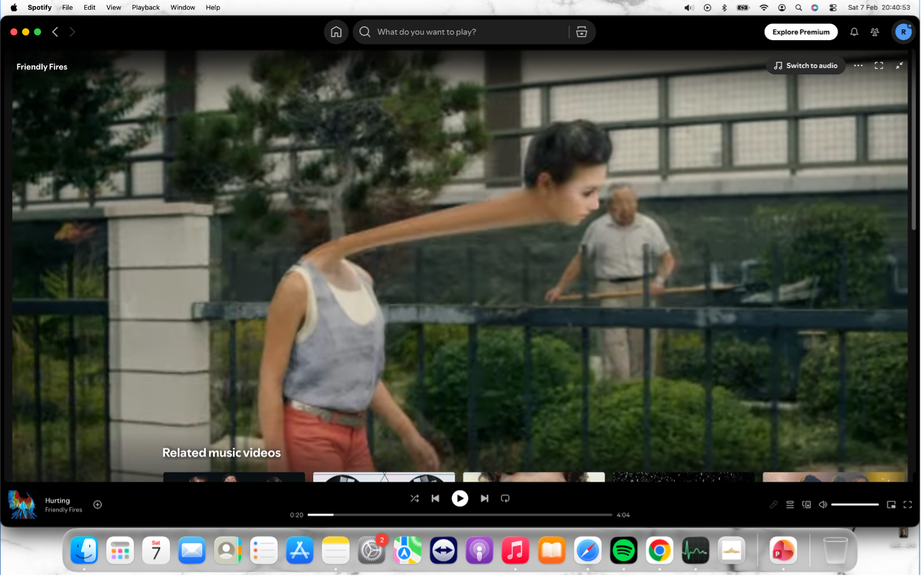
Task: Open Spotify icon in the Dock
Action: point(623,550)
